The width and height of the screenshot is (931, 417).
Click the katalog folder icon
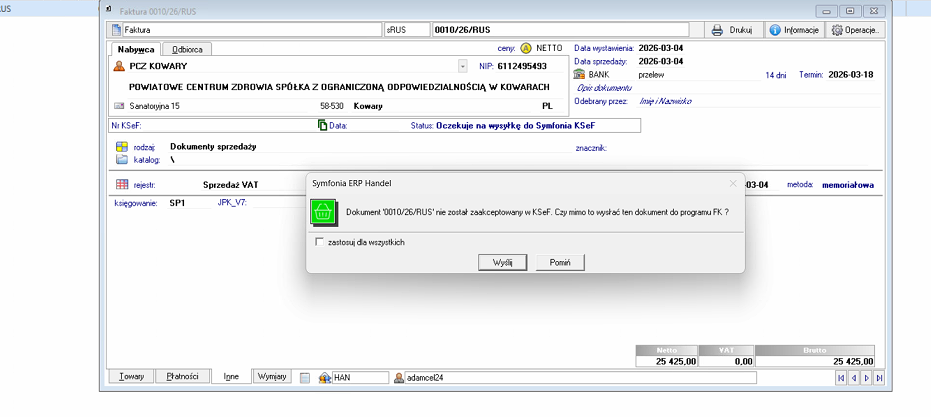pos(122,160)
